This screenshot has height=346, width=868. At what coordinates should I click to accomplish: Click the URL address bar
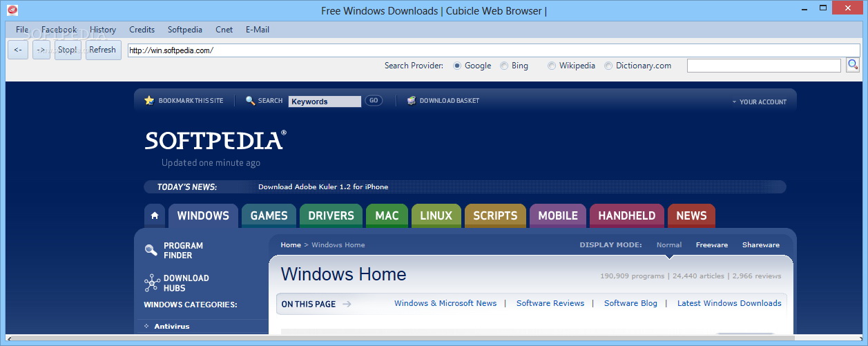[x=494, y=50]
